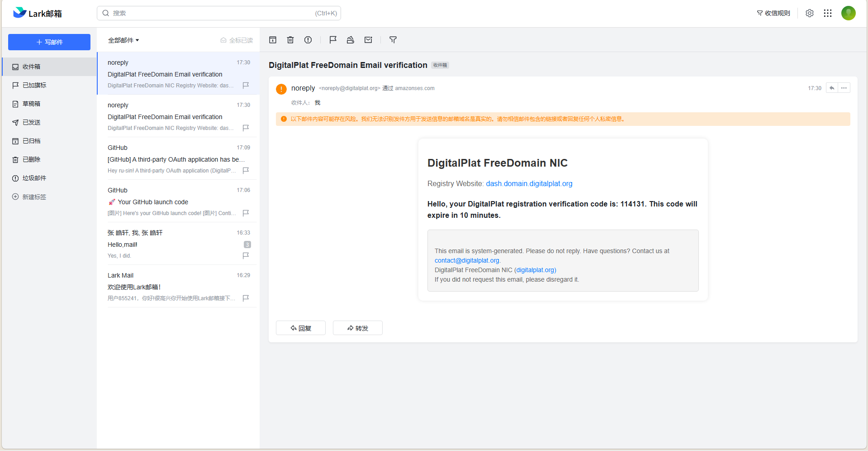Click the 转发 forward button

pos(357,328)
